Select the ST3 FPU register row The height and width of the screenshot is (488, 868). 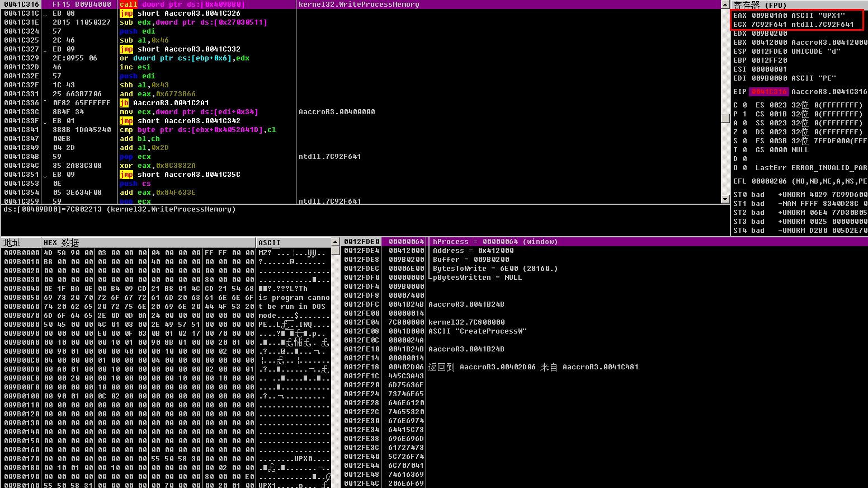[x=800, y=222]
